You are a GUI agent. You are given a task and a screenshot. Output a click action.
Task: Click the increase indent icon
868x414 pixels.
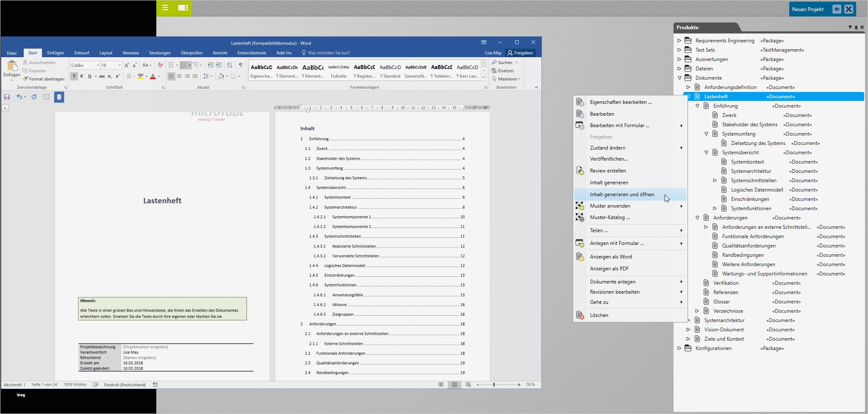(219, 65)
